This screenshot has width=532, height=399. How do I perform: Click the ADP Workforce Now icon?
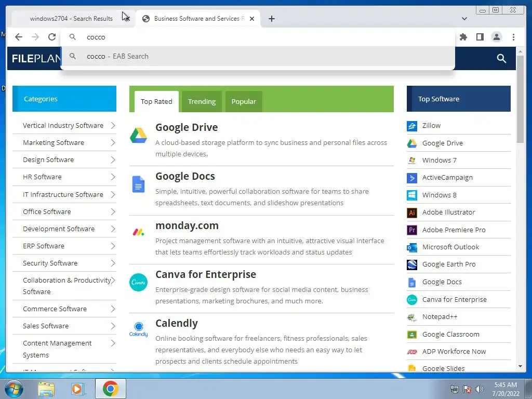point(412,352)
